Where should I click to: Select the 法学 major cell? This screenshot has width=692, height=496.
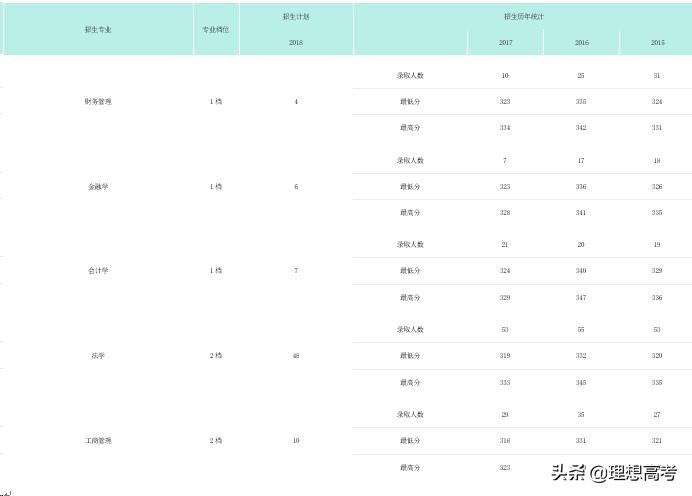[x=98, y=356]
